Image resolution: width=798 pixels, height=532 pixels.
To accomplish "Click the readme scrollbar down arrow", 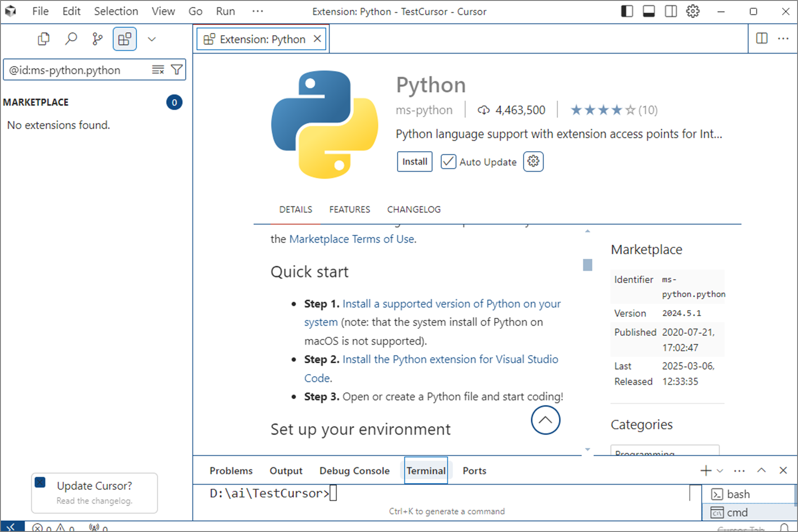I will click(x=587, y=449).
